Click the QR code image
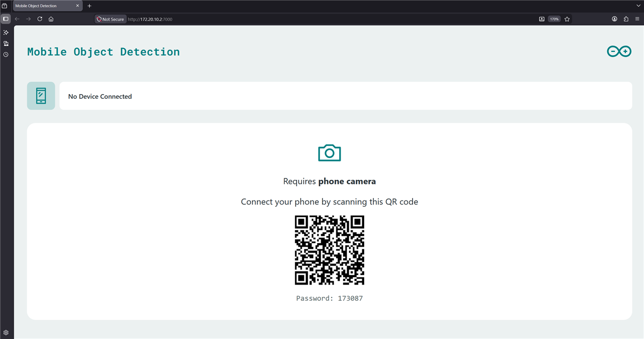Image resolution: width=644 pixels, height=339 pixels. (330, 250)
